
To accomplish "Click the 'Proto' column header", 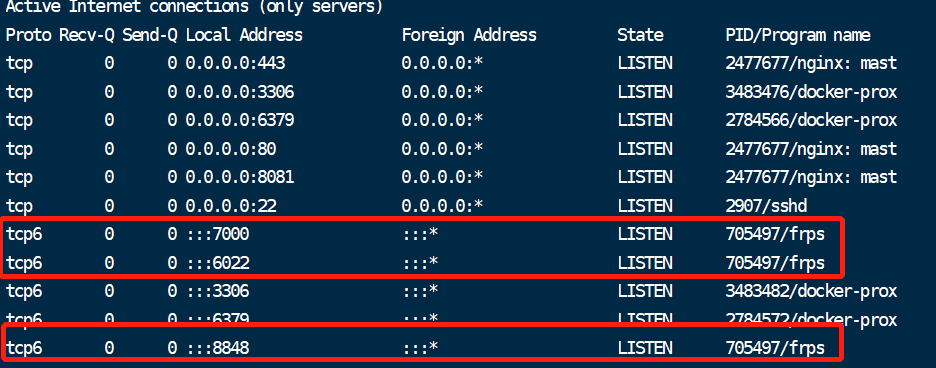I will [29, 35].
